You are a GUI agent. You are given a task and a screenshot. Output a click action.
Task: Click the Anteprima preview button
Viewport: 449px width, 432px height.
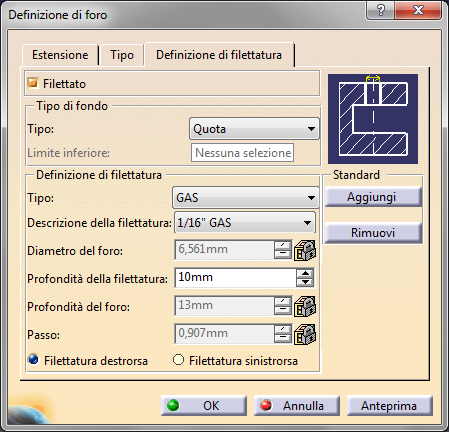point(389,406)
